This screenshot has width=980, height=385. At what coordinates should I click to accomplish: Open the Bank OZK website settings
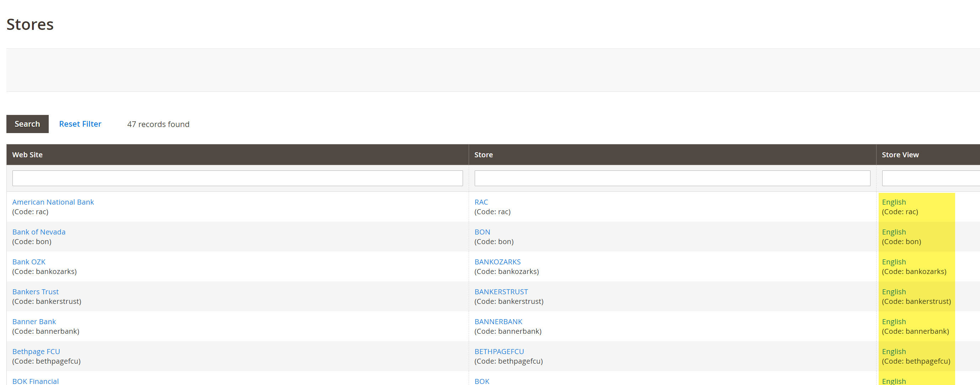pyautogui.click(x=28, y=262)
